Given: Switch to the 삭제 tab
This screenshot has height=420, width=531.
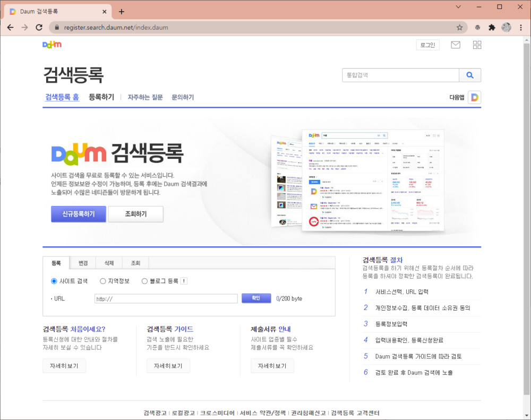Looking at the screenshot, I should 109,263.
